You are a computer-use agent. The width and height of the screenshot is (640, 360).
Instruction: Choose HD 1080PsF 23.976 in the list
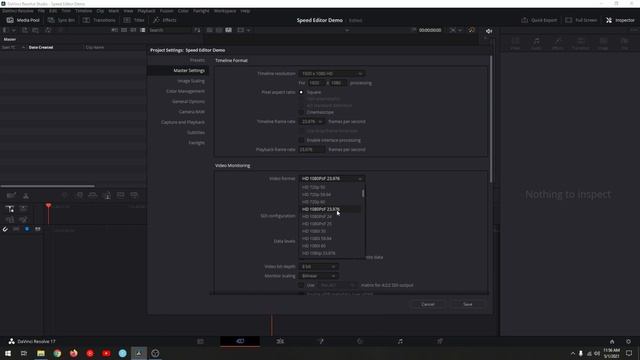coord(331,209)
